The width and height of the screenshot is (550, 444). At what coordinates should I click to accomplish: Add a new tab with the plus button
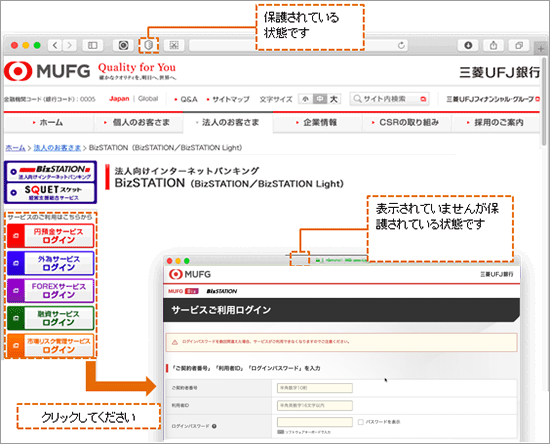541,49
